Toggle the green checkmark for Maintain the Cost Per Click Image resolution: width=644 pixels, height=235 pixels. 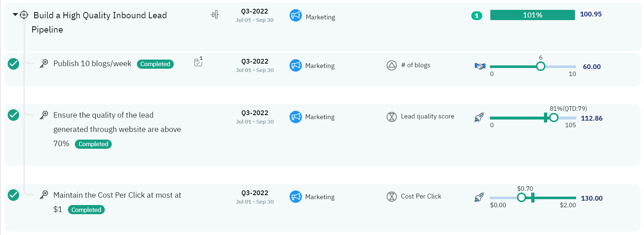[14, 195]
